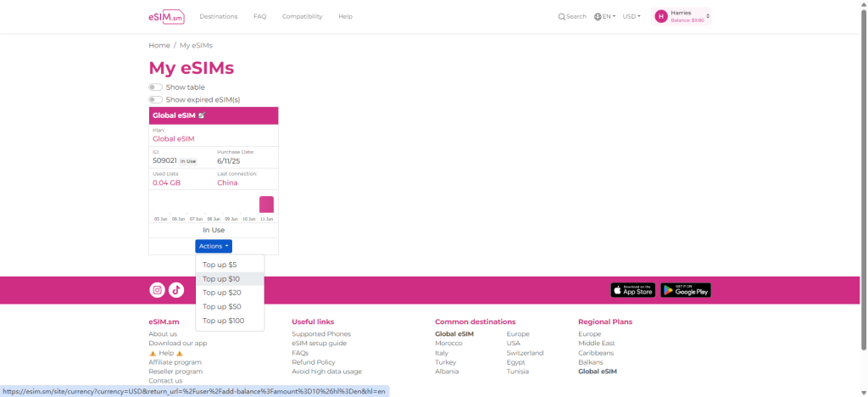Open the USD currency dropdown
Screen dimensions: 868x397
(632, 17)
